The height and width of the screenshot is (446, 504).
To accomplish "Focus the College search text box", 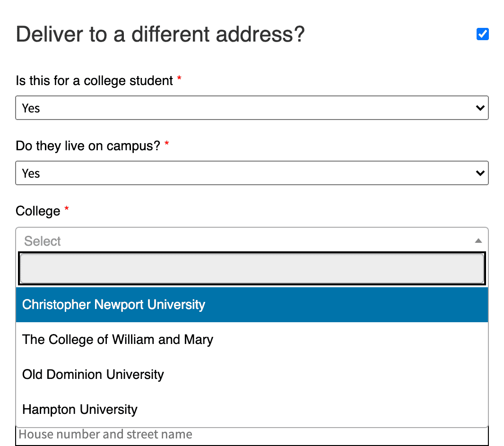I will pyautogui.click(x=252, y=268).
